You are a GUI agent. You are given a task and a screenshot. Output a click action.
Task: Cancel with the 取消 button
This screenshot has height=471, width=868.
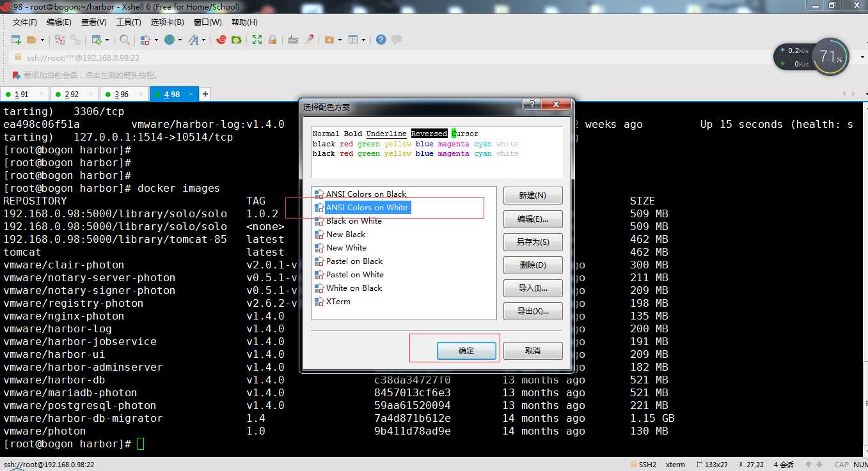[533, 351]
